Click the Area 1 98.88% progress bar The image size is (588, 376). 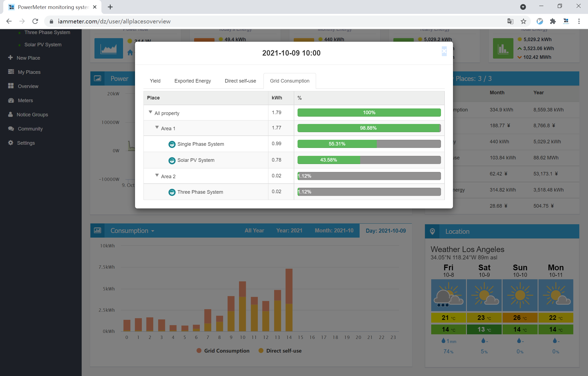coord(369,128)
